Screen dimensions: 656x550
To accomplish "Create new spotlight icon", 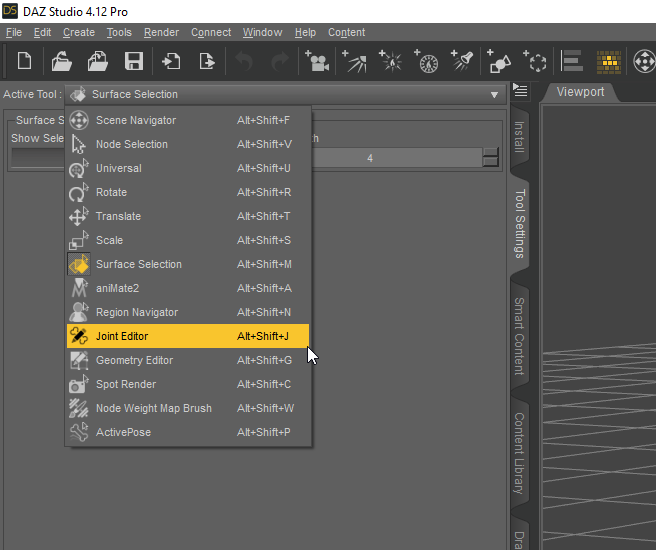I will 462,61.
